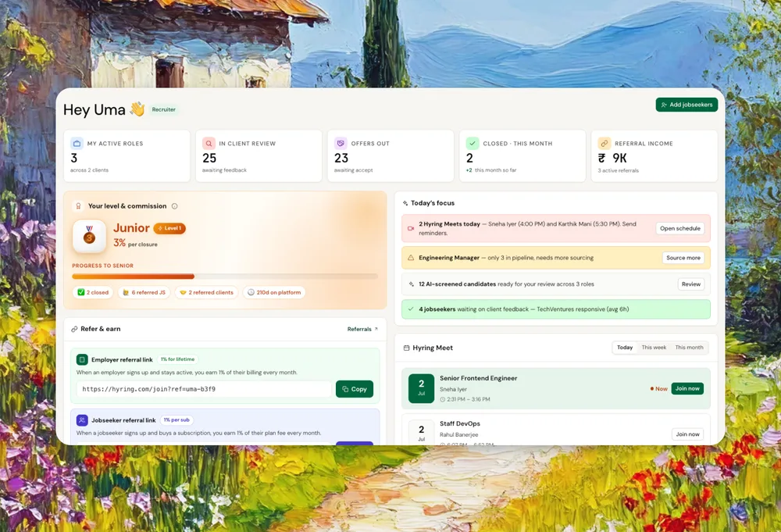Screen dimensions: 781x532
Task: Switch to the This month tab
Action: click(689, 348)
